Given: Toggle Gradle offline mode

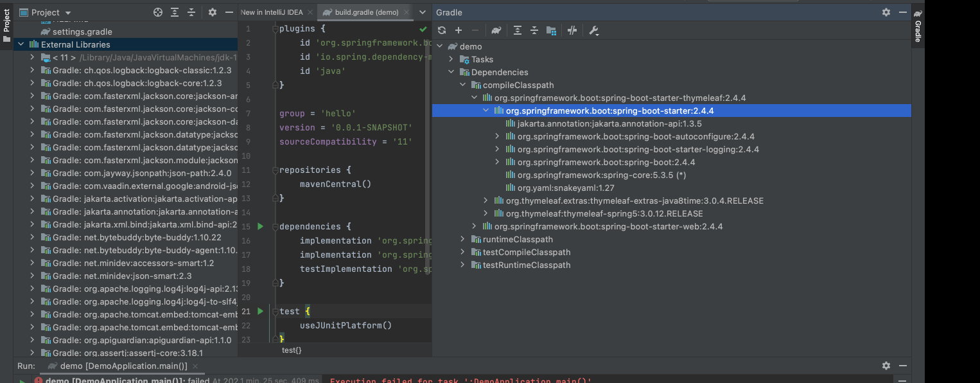Looking at the screenshot, I should (x=572, y=30).
